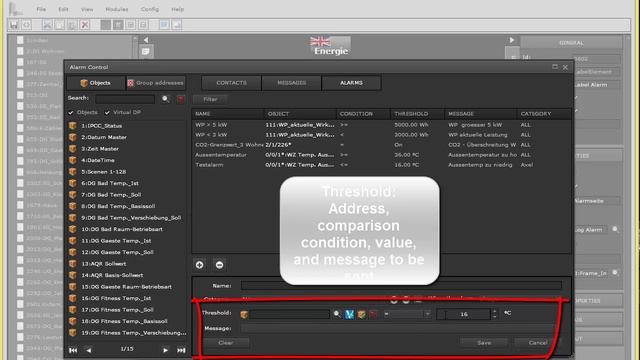Toggle the Objects checkbox filter
Image resolution: width=640 pixels, height=360 pixels.
point(71,112)
